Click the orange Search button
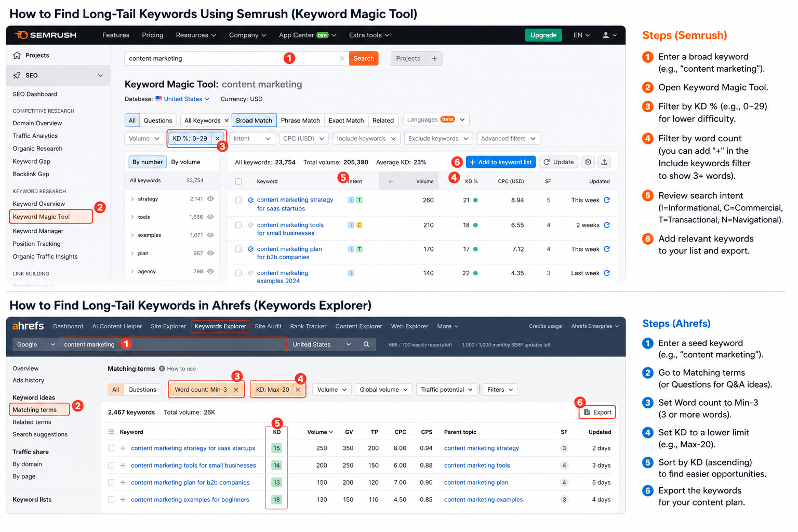Screen dimensions: 798x532 coord(364,59)
